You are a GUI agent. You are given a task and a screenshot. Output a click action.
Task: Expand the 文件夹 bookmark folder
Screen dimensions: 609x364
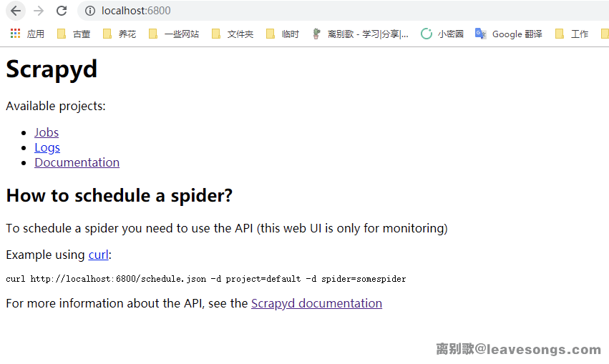point(233,34)
